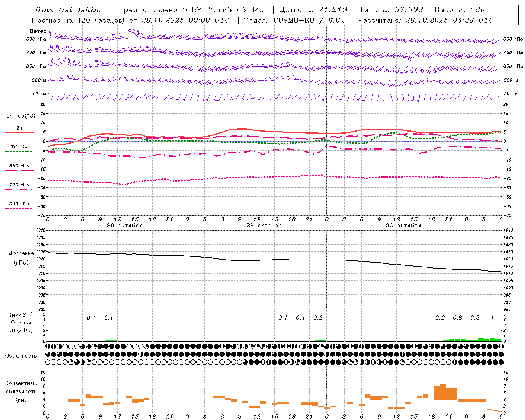The height and width of the screenshot is (420, 525).
Task: Click the 2м temperature legend entry
Action: [19, 128]
